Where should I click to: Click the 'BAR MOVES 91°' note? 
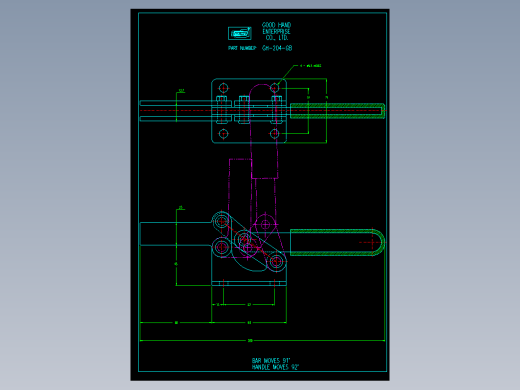pos(271,361)
